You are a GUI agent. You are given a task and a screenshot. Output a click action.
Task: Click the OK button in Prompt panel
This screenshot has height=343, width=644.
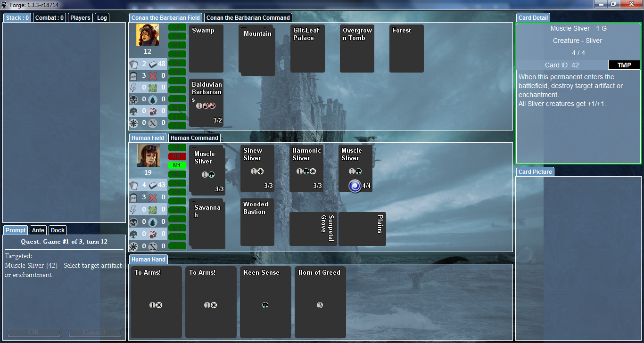[x=33, y=333]
